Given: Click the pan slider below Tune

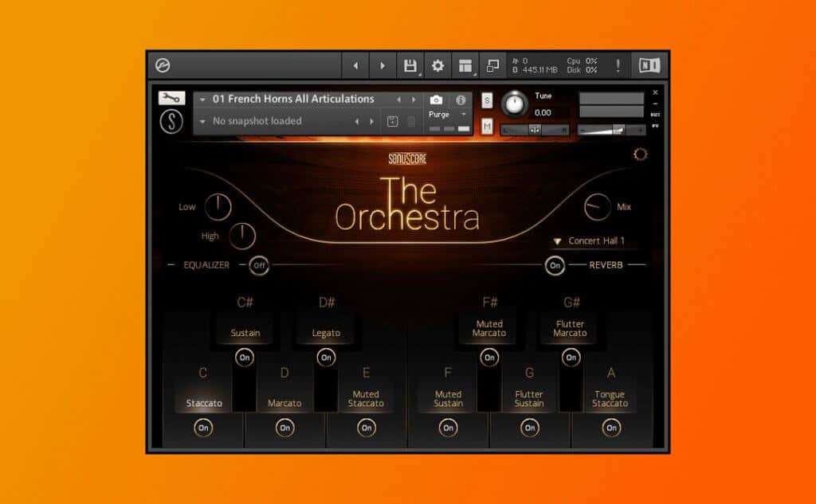Looking at the screenshot, I should (535, 130).
